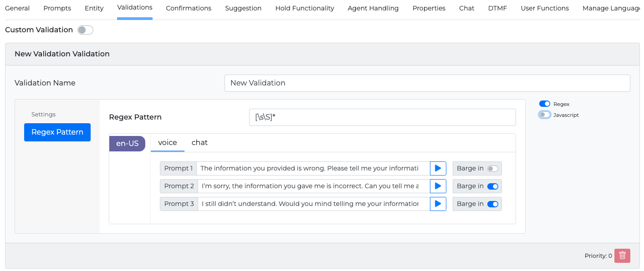Click the Prompt 2 text field
This screenshot has width=644, height=271.
313,186
